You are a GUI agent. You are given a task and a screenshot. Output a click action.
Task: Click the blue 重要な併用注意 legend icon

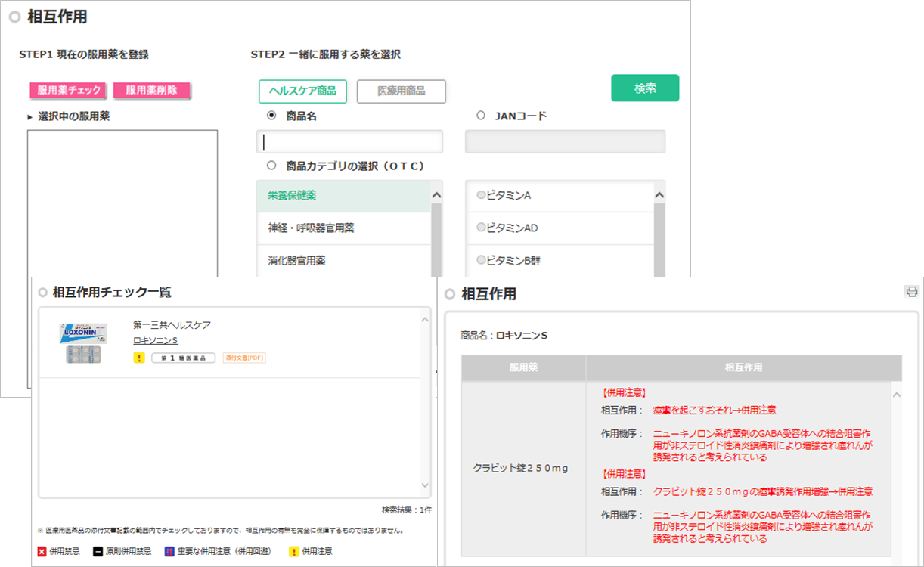(x=170, y=552)
